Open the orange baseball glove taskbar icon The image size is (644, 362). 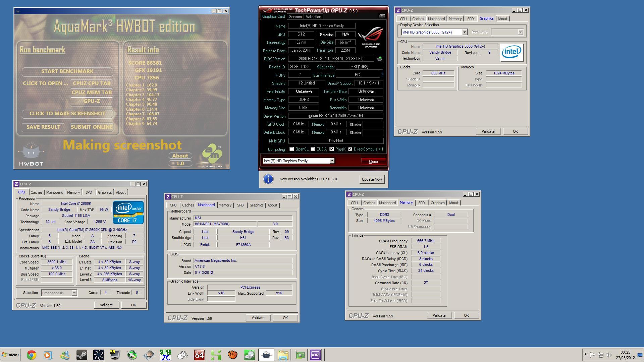[233, 355]
